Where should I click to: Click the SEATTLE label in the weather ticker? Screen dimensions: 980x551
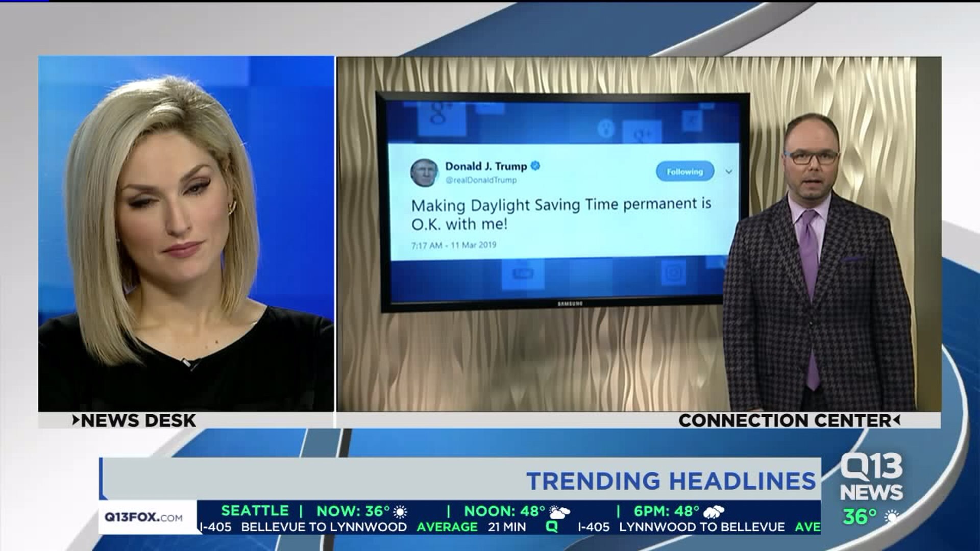click(x=255, y=511)
